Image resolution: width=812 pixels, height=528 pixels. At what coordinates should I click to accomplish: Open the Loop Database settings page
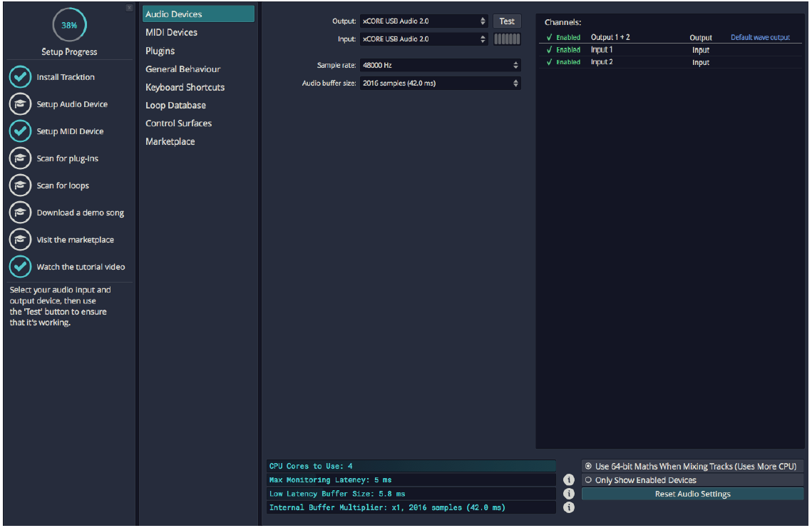coord(175,105)
